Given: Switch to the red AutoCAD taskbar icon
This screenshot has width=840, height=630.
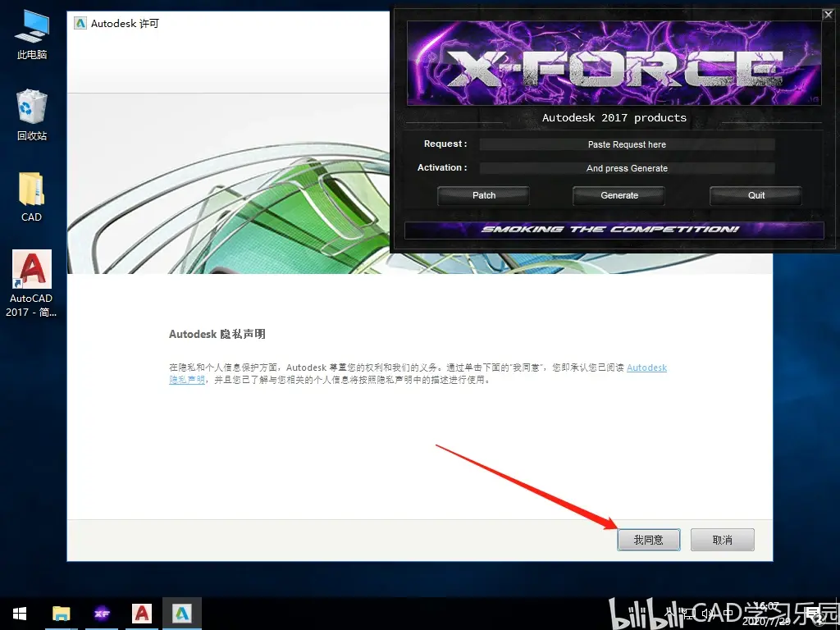Looking at the screenshot, I should (142, 614).
